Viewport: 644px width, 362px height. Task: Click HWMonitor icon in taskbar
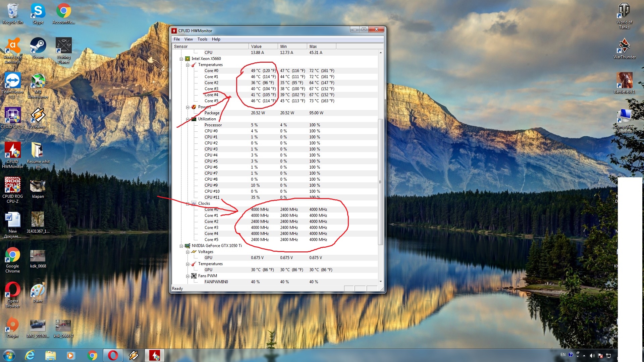point(154,355)
